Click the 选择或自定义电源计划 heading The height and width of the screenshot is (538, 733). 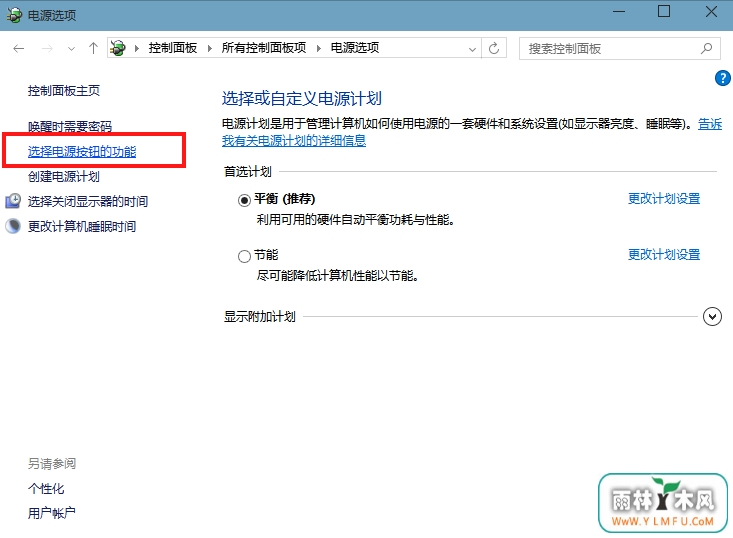302,99
